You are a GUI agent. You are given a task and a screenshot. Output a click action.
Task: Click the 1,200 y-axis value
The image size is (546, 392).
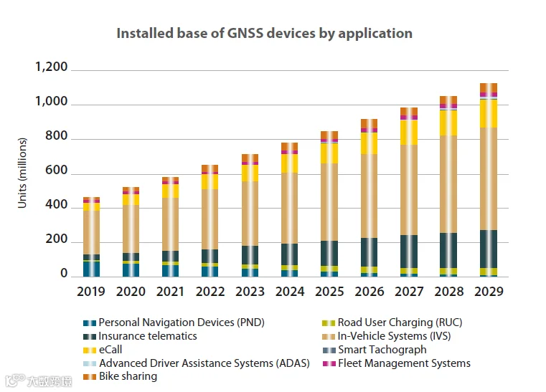(51, 67)
